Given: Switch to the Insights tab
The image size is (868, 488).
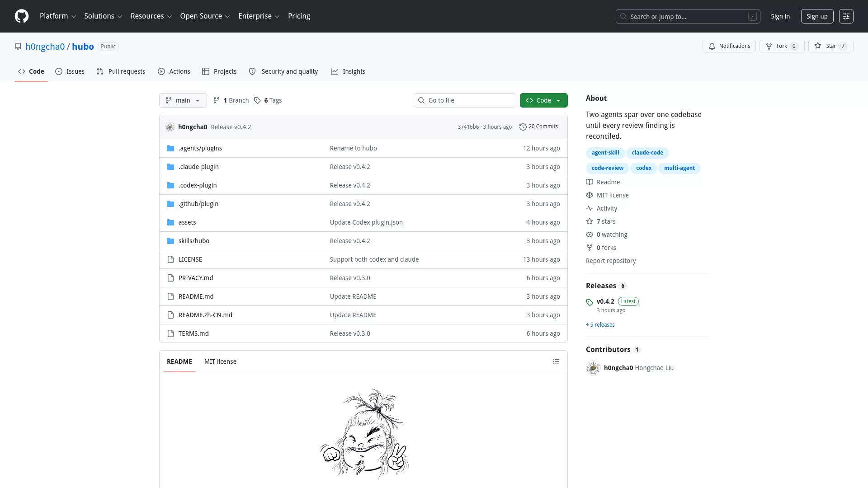Looking at the screenshot, I should tap(348, 71).
